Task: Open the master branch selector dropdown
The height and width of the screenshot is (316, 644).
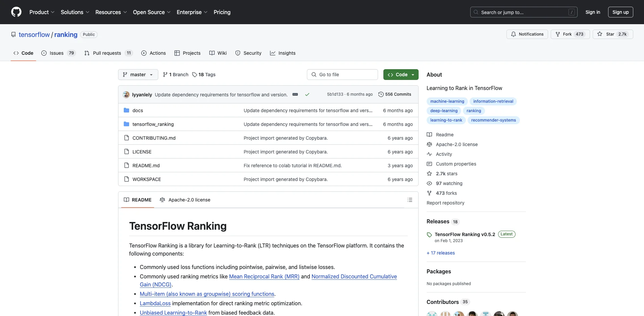Action: (x=138, y=75)
